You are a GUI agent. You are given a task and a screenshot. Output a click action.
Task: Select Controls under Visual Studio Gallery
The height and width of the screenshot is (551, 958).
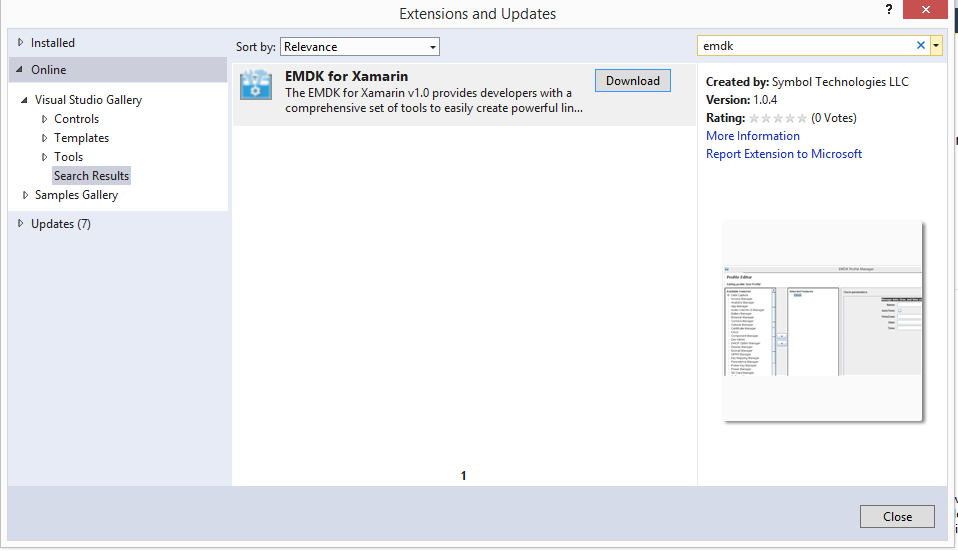click(76, 119)
